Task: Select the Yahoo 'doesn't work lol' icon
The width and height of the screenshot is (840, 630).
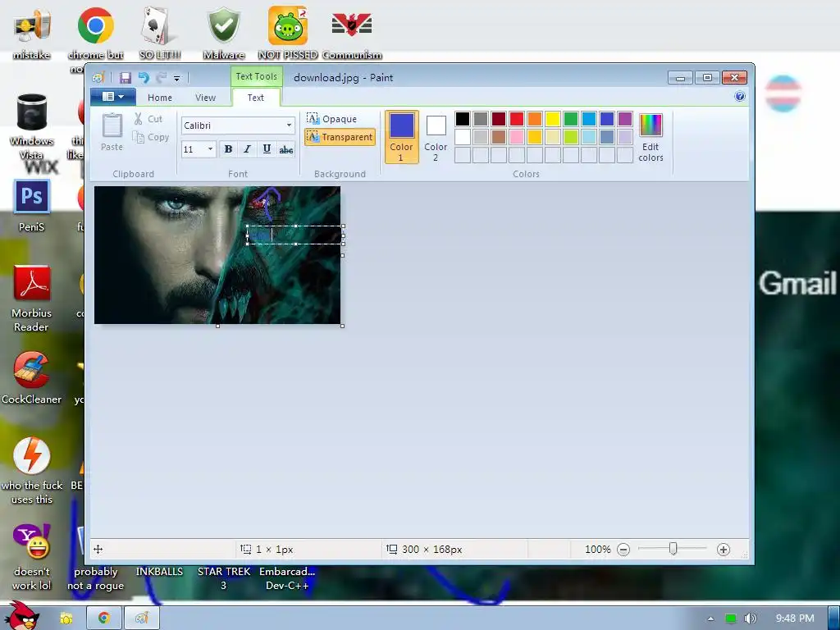Action: coord(32,557)
